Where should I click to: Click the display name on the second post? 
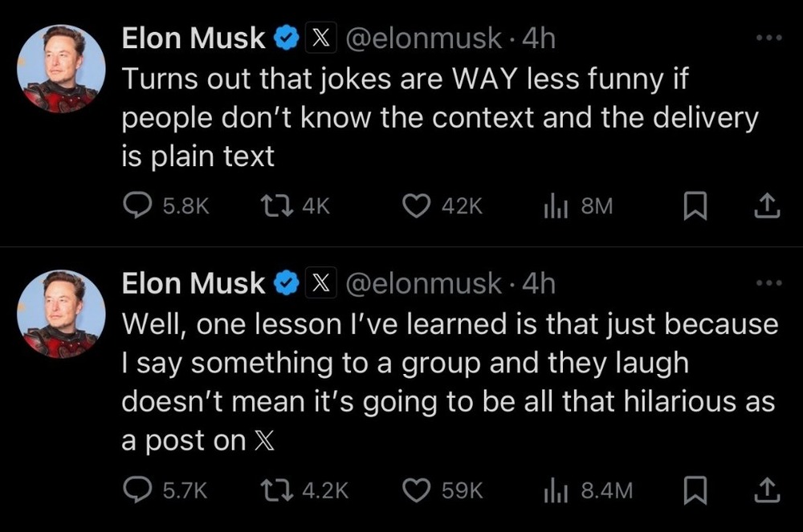click(193, 283)
